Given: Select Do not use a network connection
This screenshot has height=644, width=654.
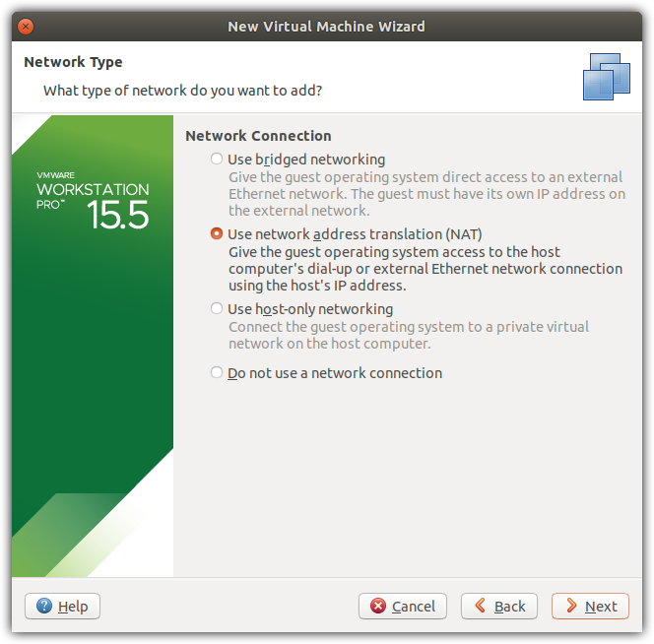Looking at the screenshot, I should (x=216, y=372).
